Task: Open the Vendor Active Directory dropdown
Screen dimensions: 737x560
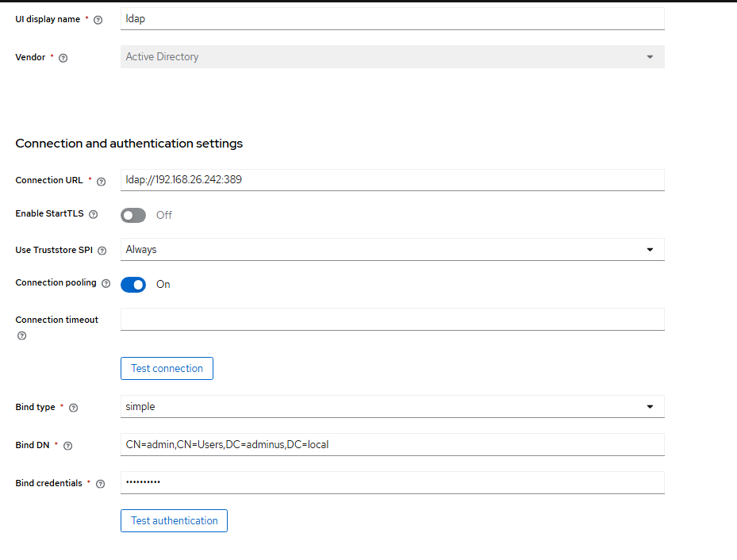Action: [392, 57]
